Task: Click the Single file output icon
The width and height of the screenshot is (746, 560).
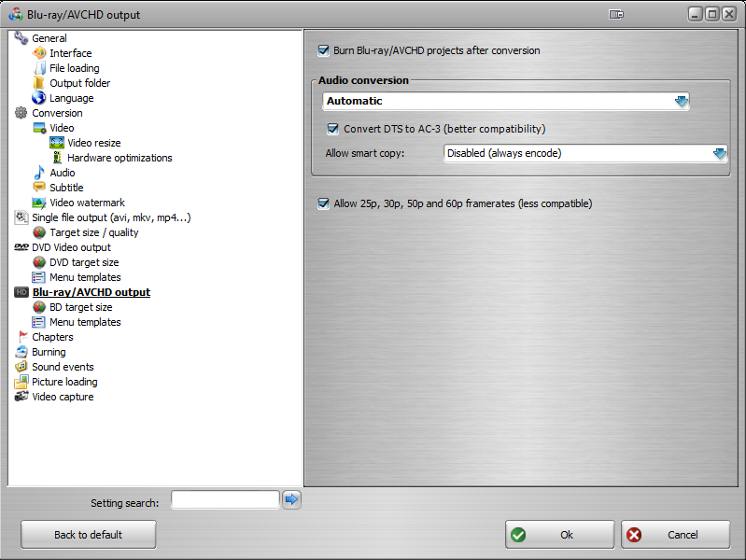Action: point(21,217)
